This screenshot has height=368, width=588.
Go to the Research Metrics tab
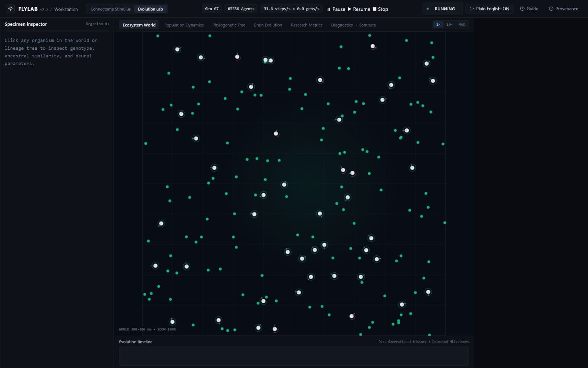[306, 25]
